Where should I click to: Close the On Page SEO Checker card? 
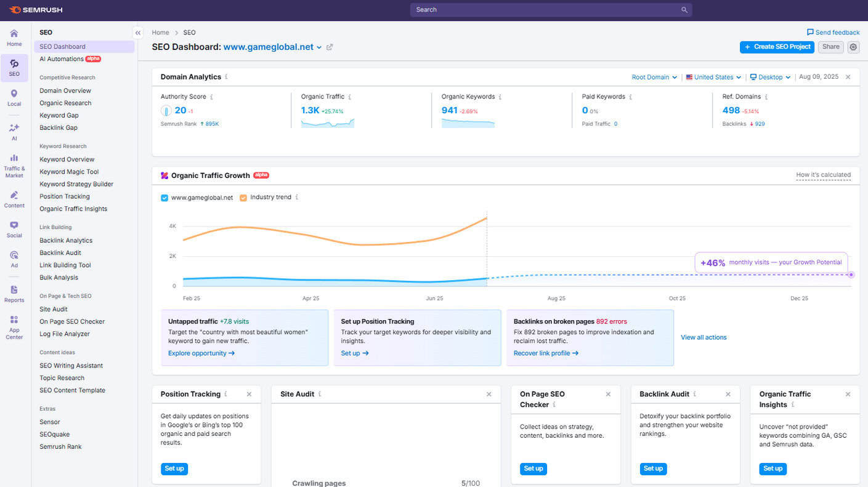point(609,394)
